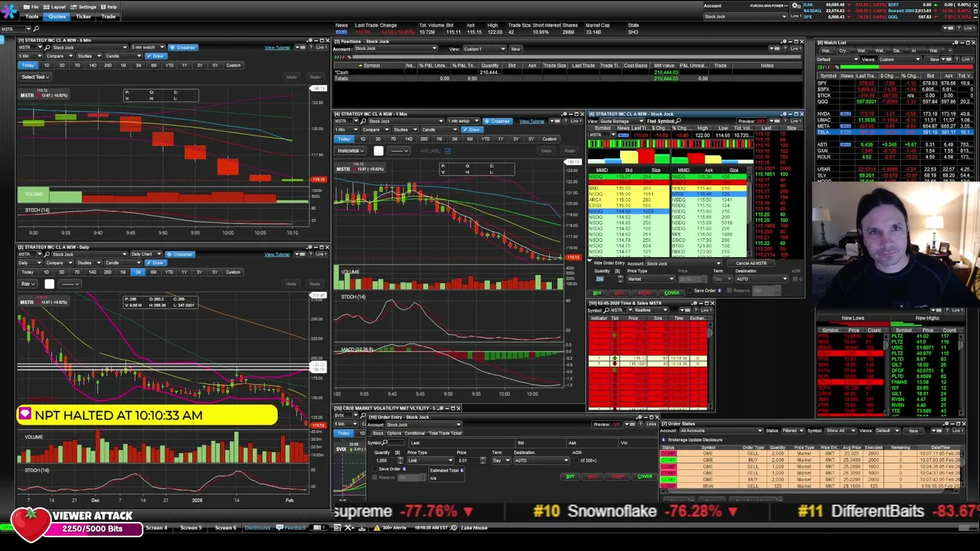Switch to Options tab in Order Entry window
This screenshot has height=551, width=980.
[x=394, y=433]
